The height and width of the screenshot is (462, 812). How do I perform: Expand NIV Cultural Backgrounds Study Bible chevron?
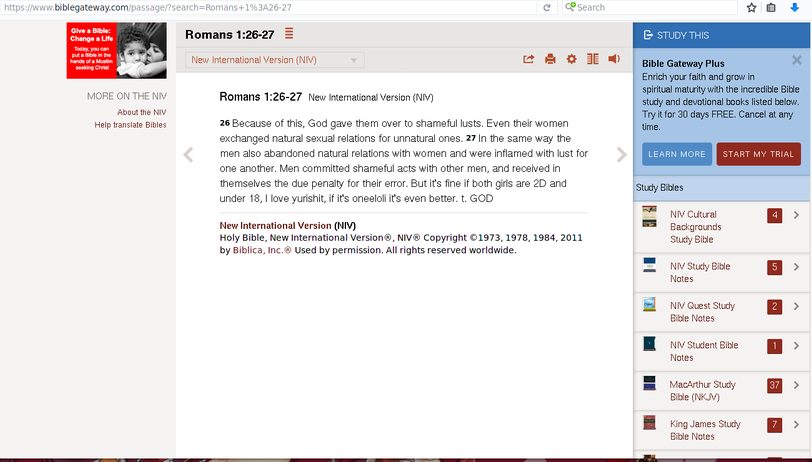pyautogui.click(x=796, y=215)
